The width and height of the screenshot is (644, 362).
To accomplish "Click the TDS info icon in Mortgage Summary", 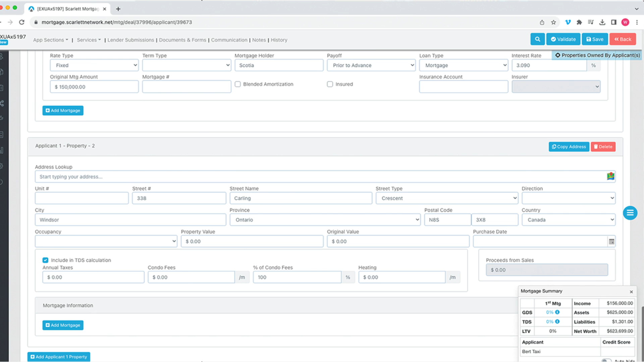I will (x=557, y=322).
